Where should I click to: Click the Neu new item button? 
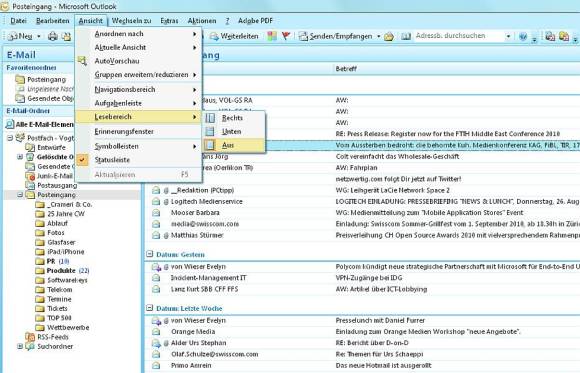(20, 36)
